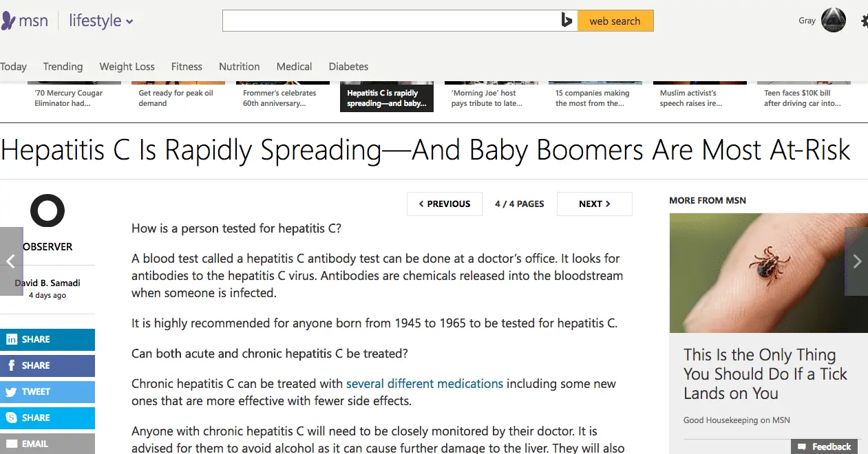Email this article
This screenshot has height=454, width=868.
(47, 444)
